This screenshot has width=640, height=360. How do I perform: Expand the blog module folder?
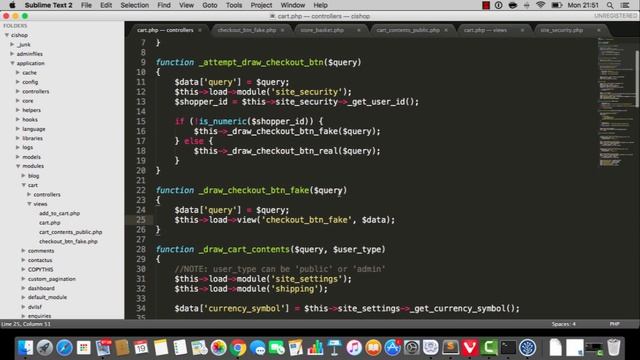[24, 176]
